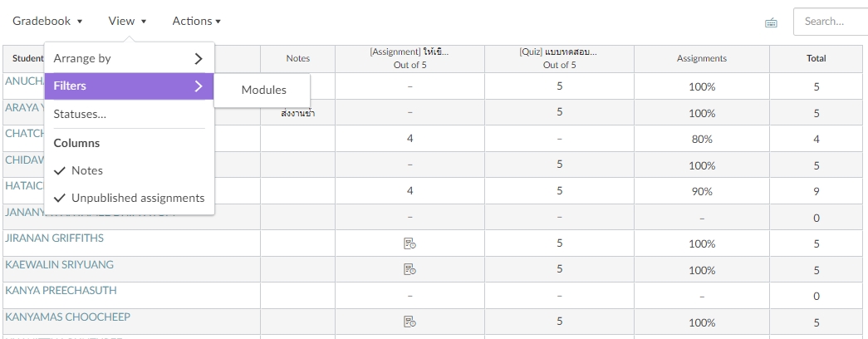
Task: Click Kanyamas Choocheep student name
Action: 67,317
